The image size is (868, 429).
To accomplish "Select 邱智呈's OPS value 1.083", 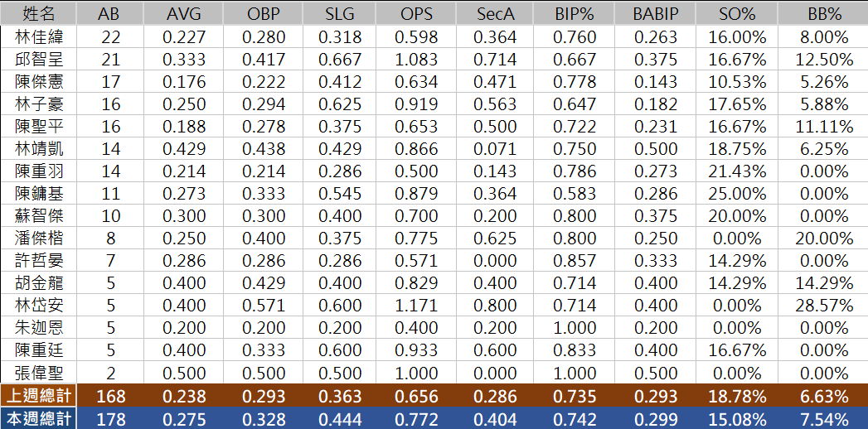I will coord(415,59).
